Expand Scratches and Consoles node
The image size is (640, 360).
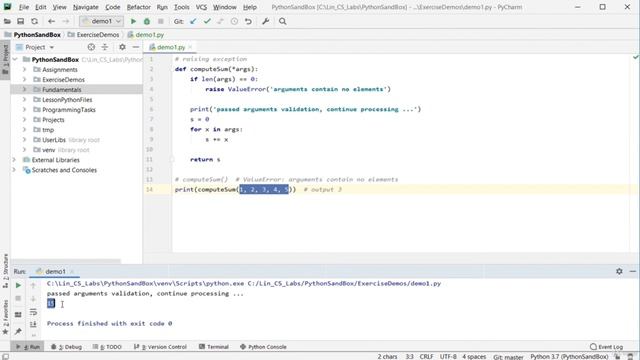pos(14,170)
